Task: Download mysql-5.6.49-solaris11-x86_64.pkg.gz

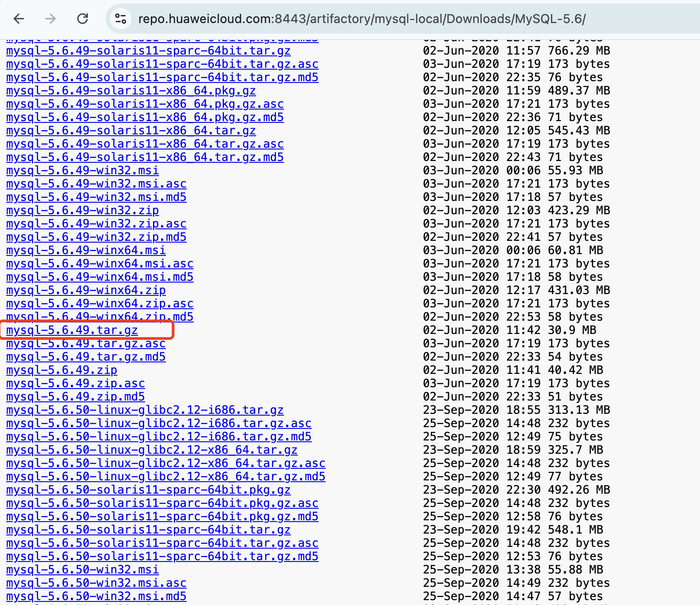Action: (131, 90)
